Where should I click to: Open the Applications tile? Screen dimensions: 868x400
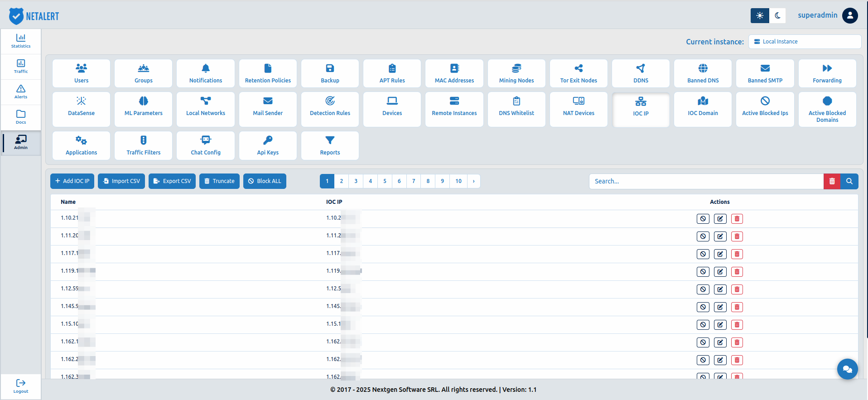pos(81,145)
